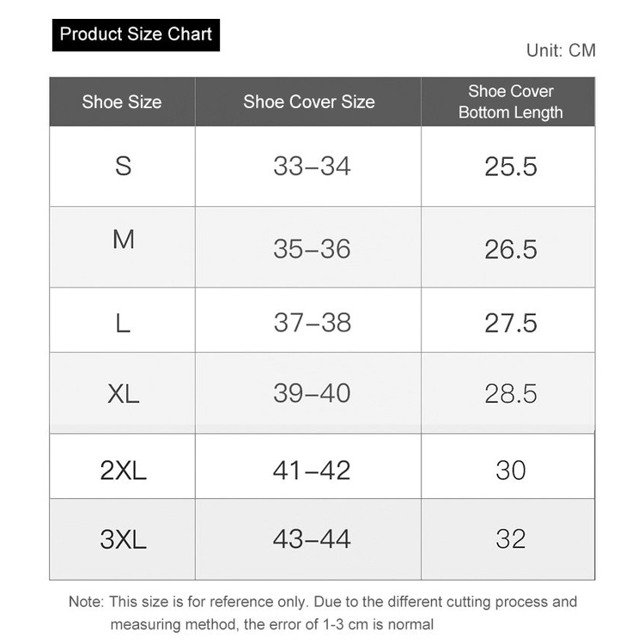The image size is (644, 644).
Task: Select the Shoe Size column header
Action: (x=122, y=102)
